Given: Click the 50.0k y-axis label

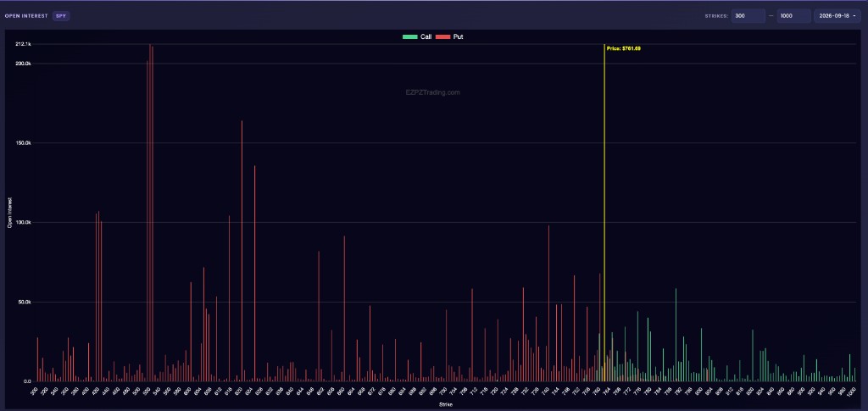Looking at the screenshot, I should [x=25, y=302].
